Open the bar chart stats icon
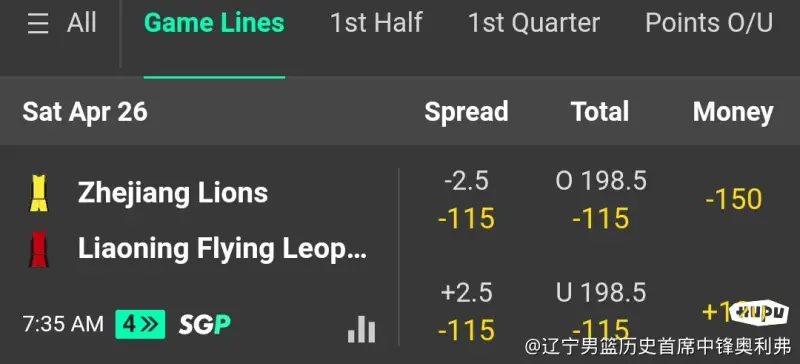 pyautogui.click(x=362, y=329)
